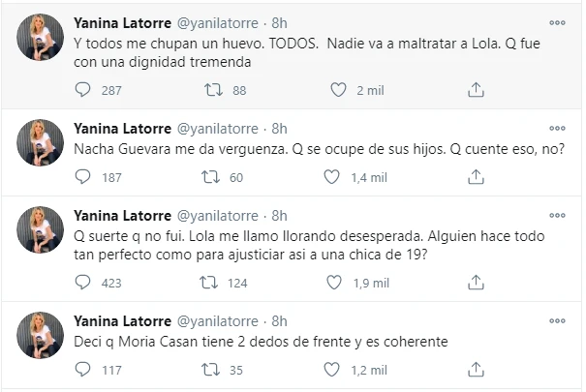Reply to the Nacha Guevara tweet
Image resolution: width=586 pixels, height=392 pixels.
[83, 177]
